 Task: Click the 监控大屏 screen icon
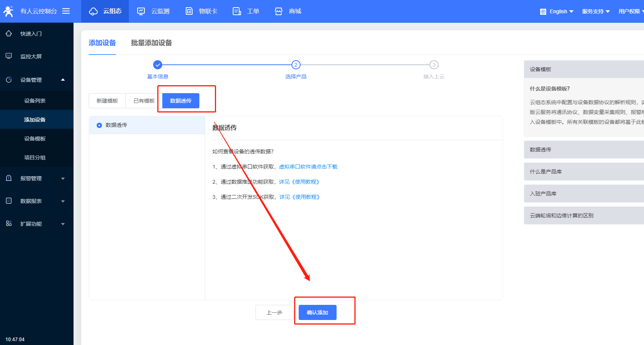[x=9, y=56]
